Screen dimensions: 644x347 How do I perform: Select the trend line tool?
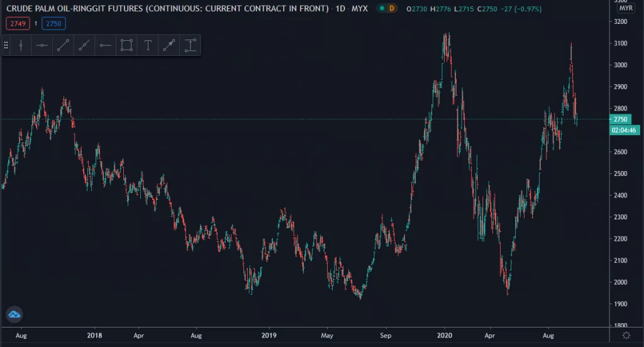tap(63, 45)
